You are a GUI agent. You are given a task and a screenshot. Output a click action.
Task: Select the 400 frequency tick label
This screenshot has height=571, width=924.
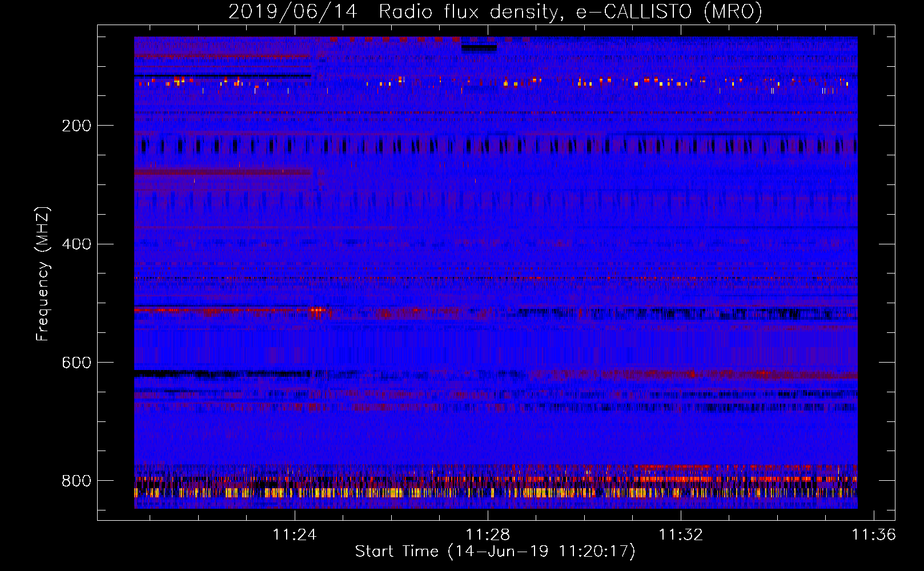77,244
